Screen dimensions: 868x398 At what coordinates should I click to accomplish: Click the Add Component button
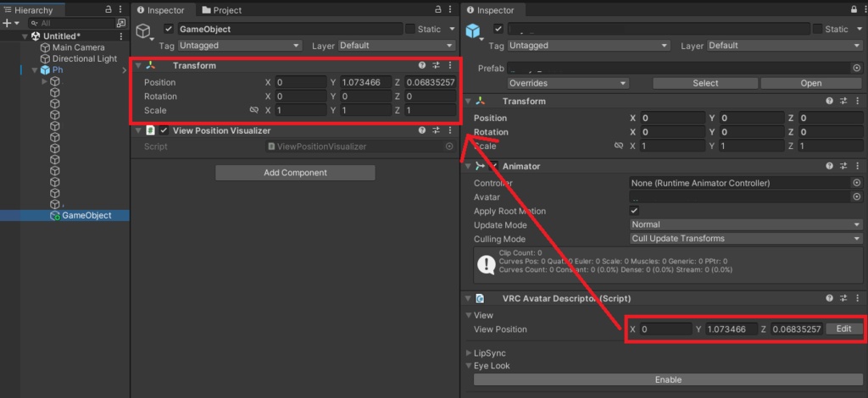[x=295, y=173]
